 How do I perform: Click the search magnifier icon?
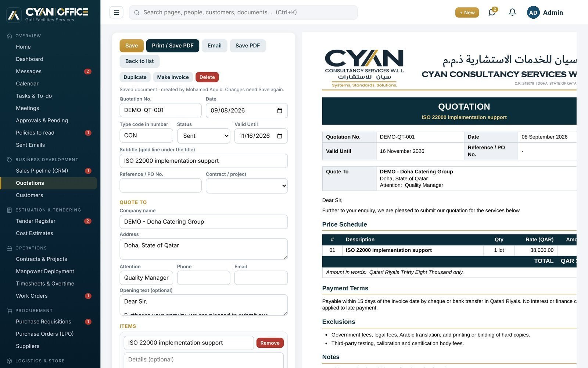[137, 13]
